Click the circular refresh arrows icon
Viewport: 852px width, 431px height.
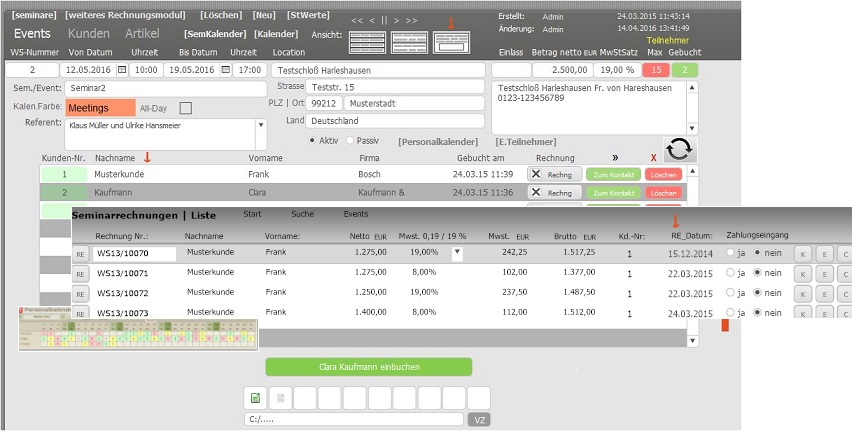(x=680, y=149)
